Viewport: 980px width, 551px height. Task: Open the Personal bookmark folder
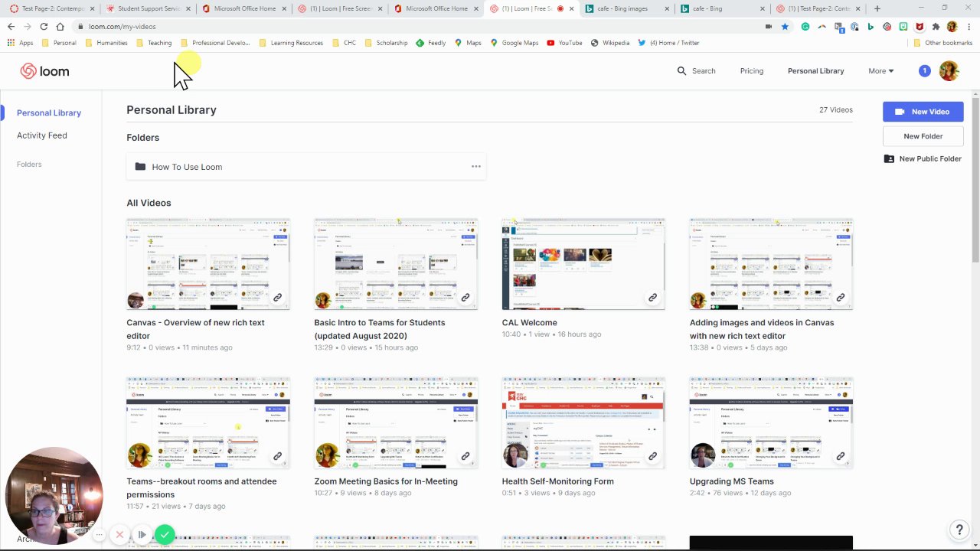59,43
